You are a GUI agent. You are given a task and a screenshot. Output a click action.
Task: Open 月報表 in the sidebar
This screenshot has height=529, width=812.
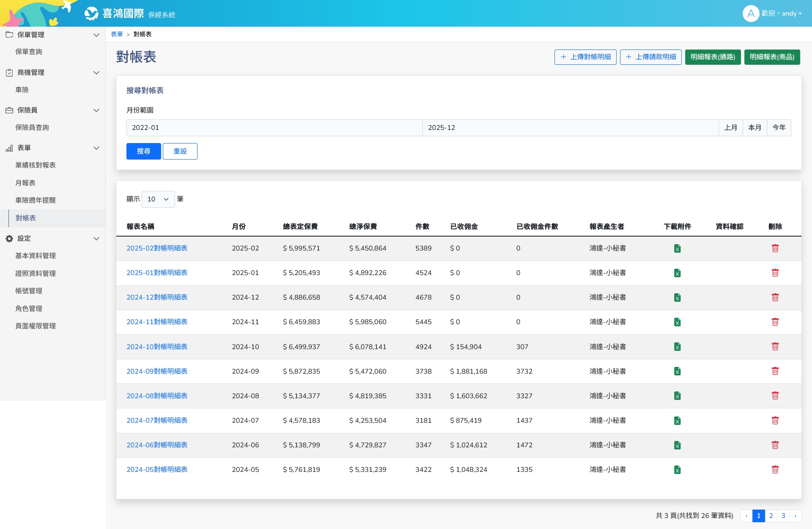pyautogui.click(x=25, y=183)
